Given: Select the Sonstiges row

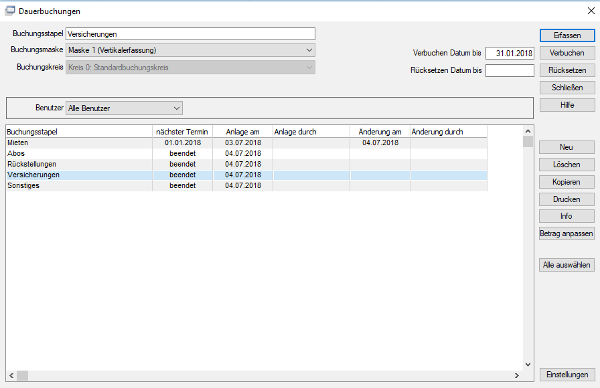Looking at the screenshot, I should click(x=247, y=186).
